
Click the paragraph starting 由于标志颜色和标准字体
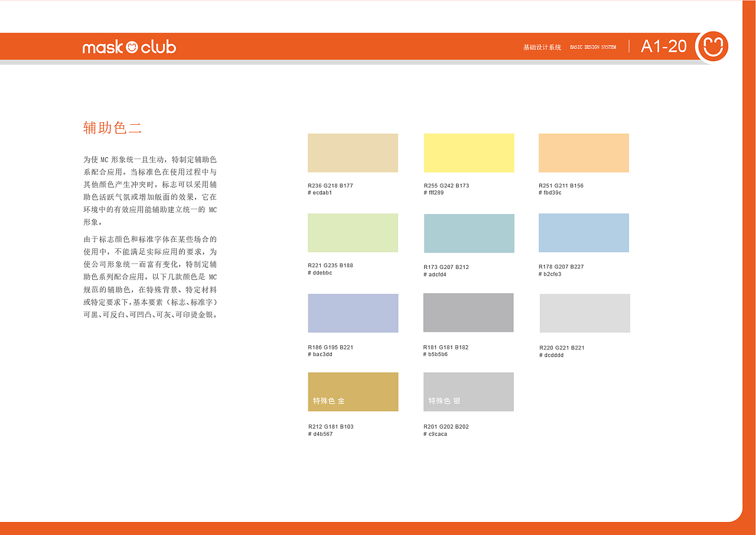click(x=151, y=277)
